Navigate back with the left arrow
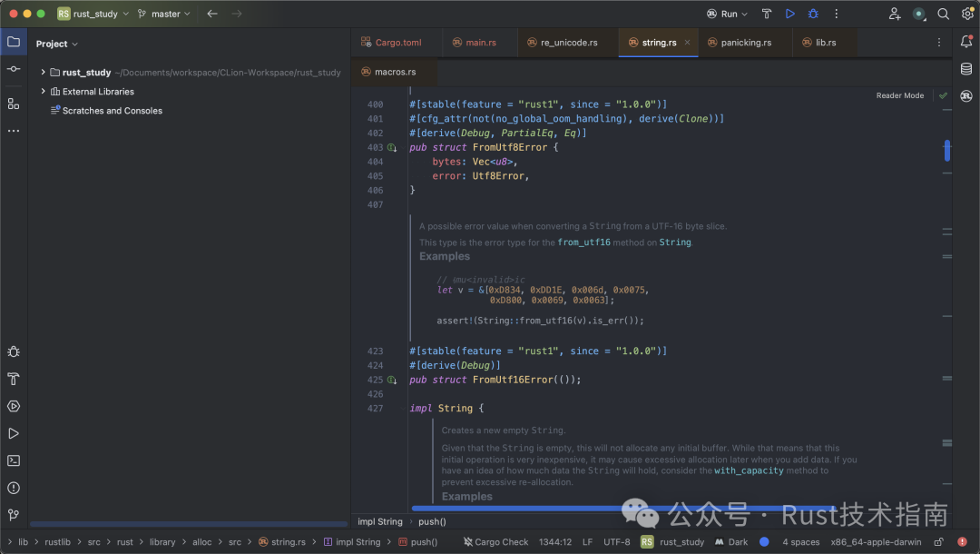Image resolution: width=980 pixels, height=554 pixels. (212, 14)
